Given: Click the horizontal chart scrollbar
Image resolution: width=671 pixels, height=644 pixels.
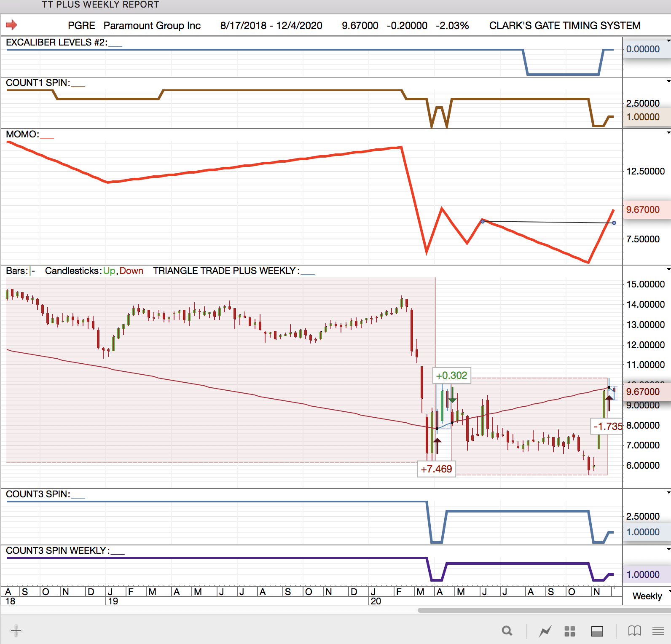Looking at the screenshot, I should click(x=544, y=610).
